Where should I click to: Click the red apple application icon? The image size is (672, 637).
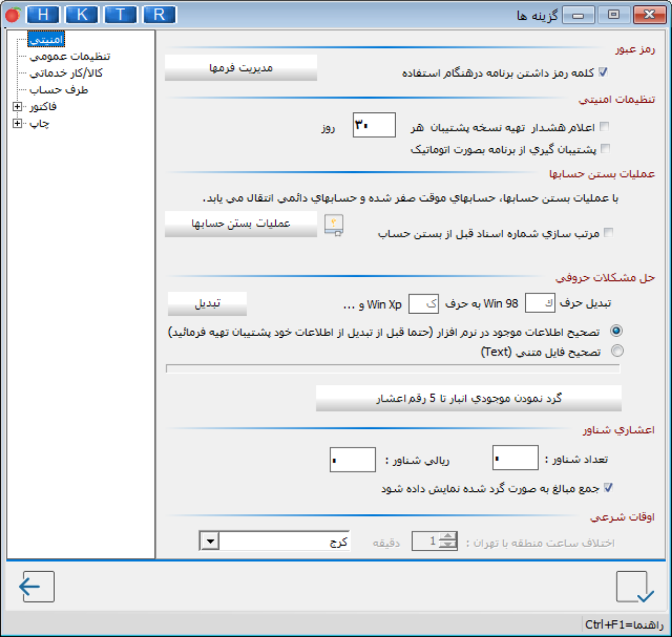(13, 15)
